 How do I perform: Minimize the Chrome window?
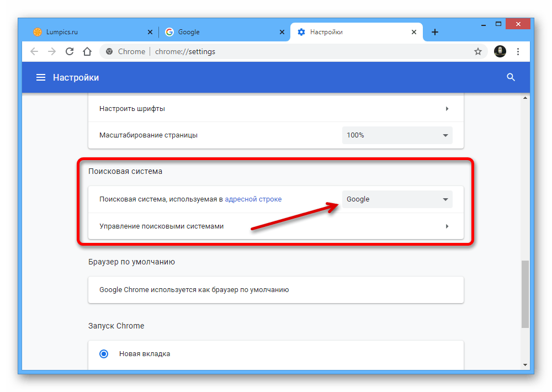484,25
